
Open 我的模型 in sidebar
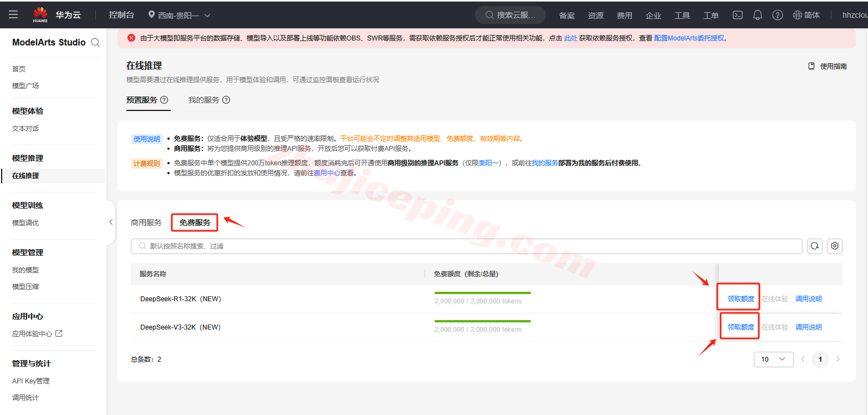[x=25, y=270]
